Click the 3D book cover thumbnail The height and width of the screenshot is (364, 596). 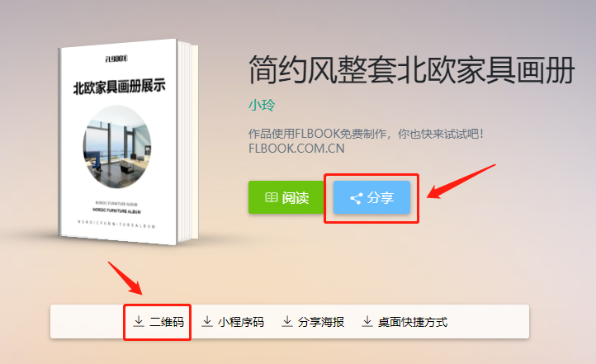tap(128, 142)
